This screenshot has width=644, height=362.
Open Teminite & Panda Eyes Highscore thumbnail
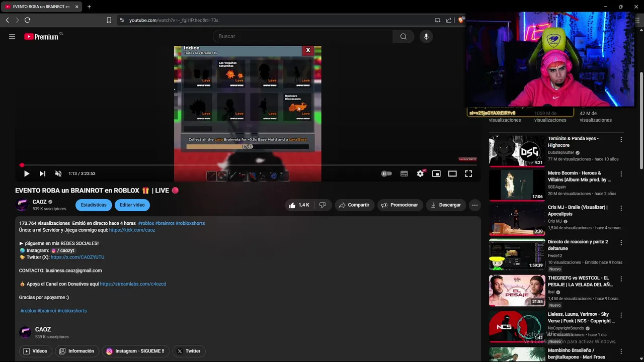(x=517, y=150)
